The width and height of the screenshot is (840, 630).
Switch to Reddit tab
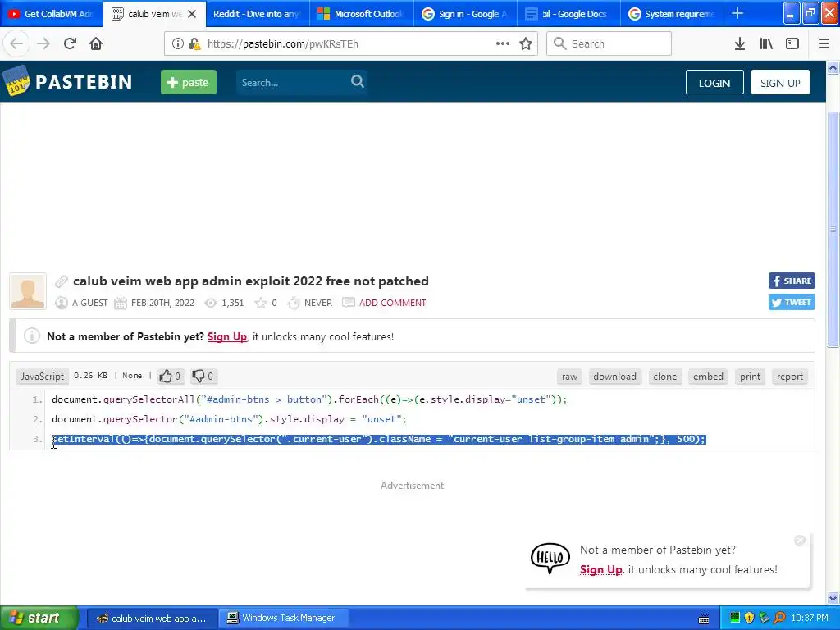click(x=258, y=14)
